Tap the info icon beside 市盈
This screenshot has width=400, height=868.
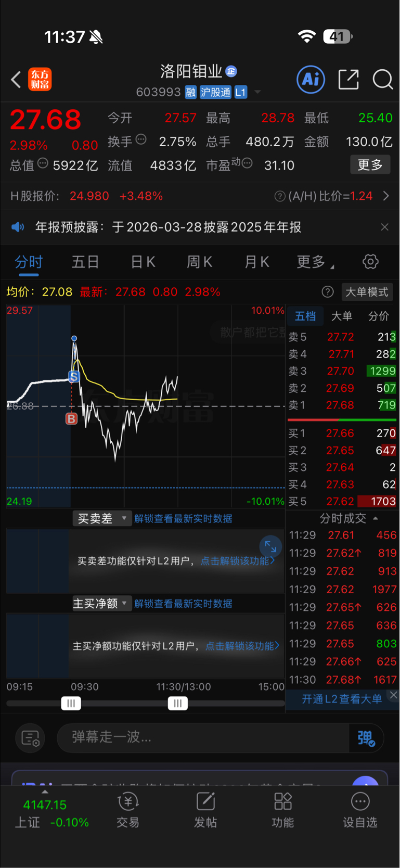click(247, 163)
